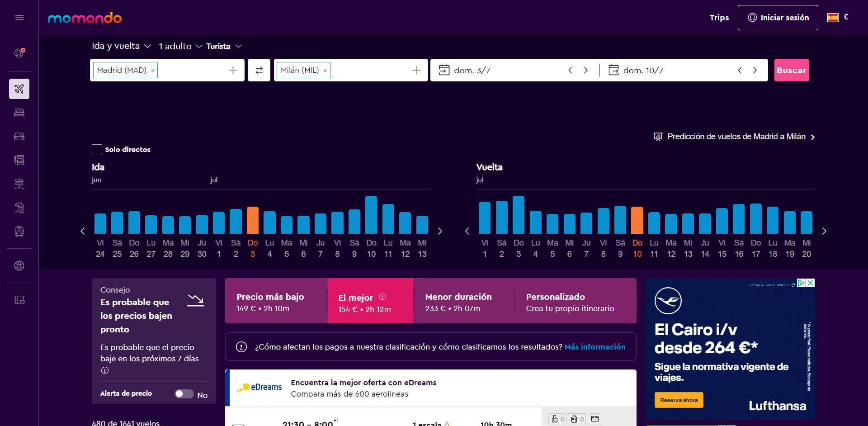
Task: Remove Milán (MIL) chip
Action: click(x=325, y=71)
